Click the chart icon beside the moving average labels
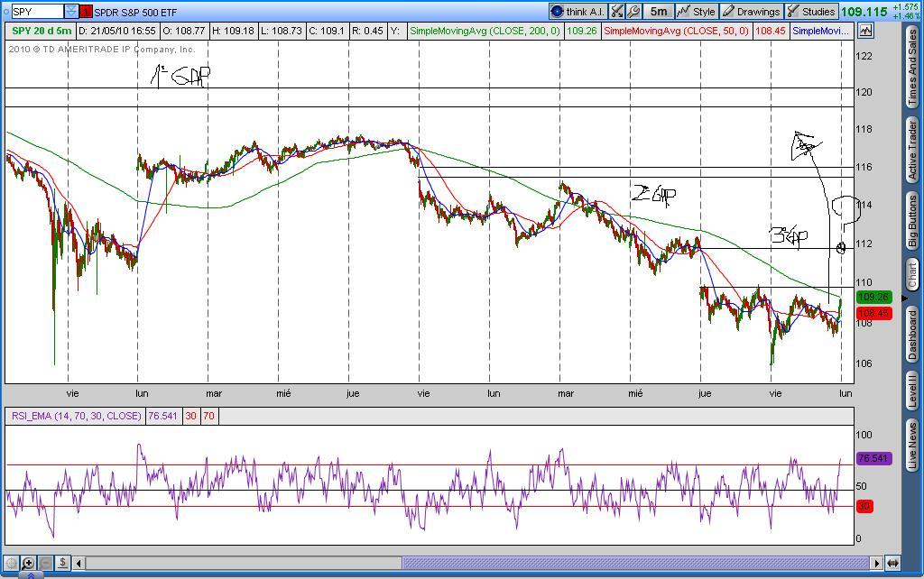This screenshot has height=579, width=924. (x=865, y=31)
